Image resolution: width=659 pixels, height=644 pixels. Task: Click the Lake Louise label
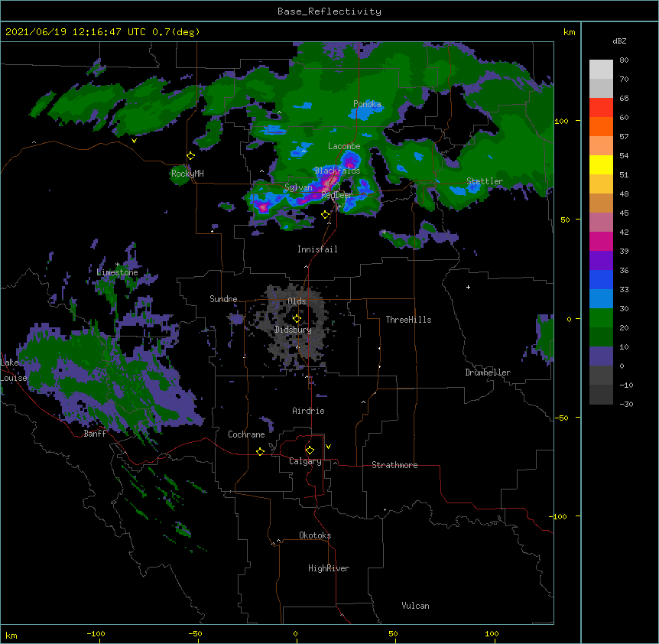[14, 370]
